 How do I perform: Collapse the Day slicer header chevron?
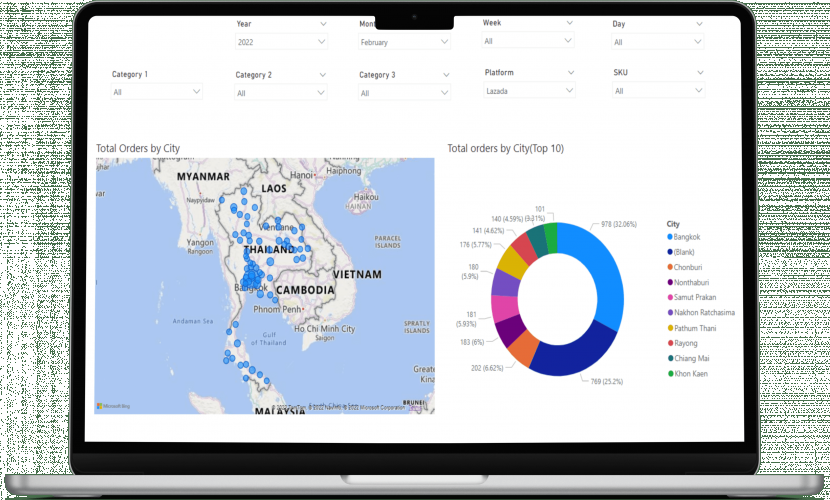(x=699, y=24)
